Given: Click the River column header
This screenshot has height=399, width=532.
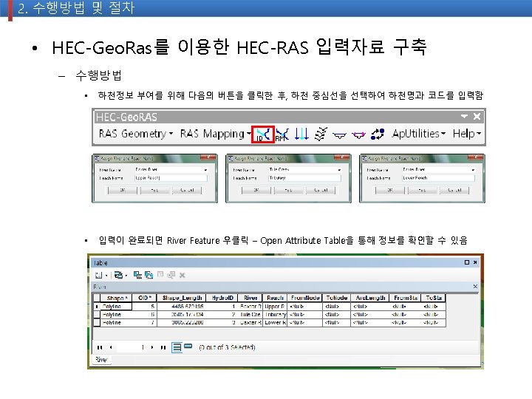Looking at the screenshot, I should click(250, 298).
